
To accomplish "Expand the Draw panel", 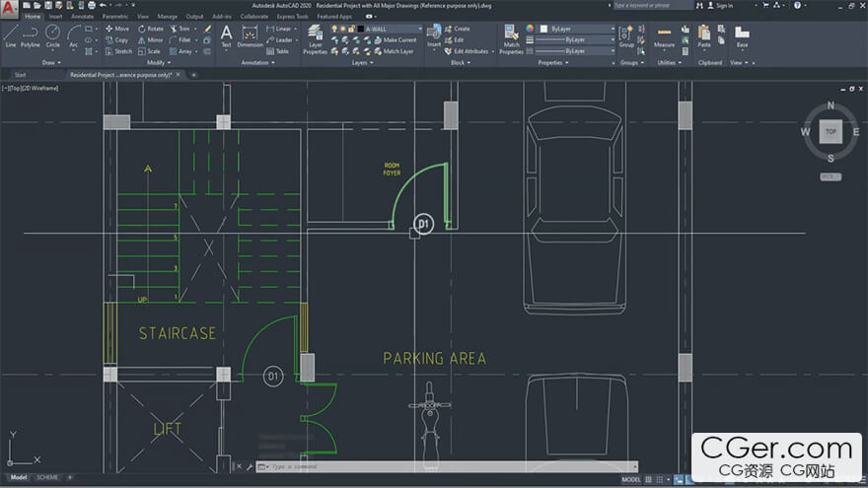I will (x=51, y=63).
